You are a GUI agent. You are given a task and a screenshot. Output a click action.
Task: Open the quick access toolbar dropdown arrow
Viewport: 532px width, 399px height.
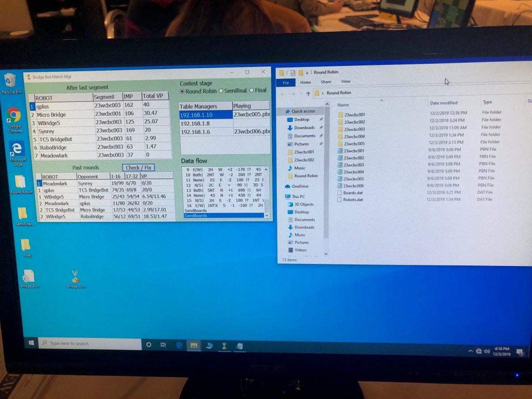point(307,73)
